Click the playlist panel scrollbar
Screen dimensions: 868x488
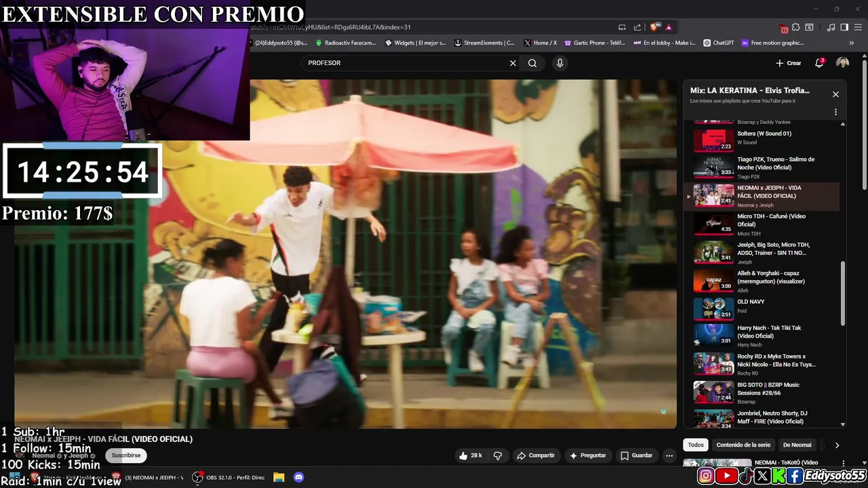843,293
